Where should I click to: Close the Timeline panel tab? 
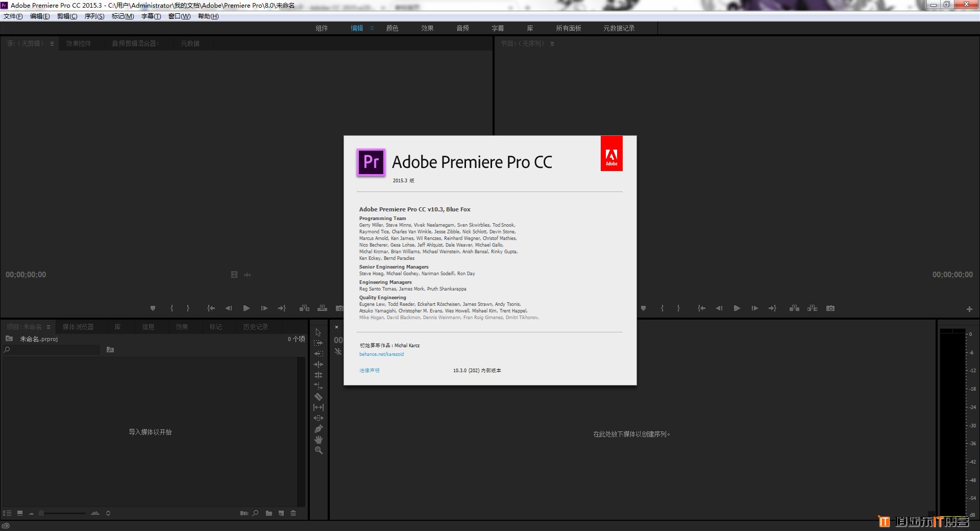tap(336, 327)
